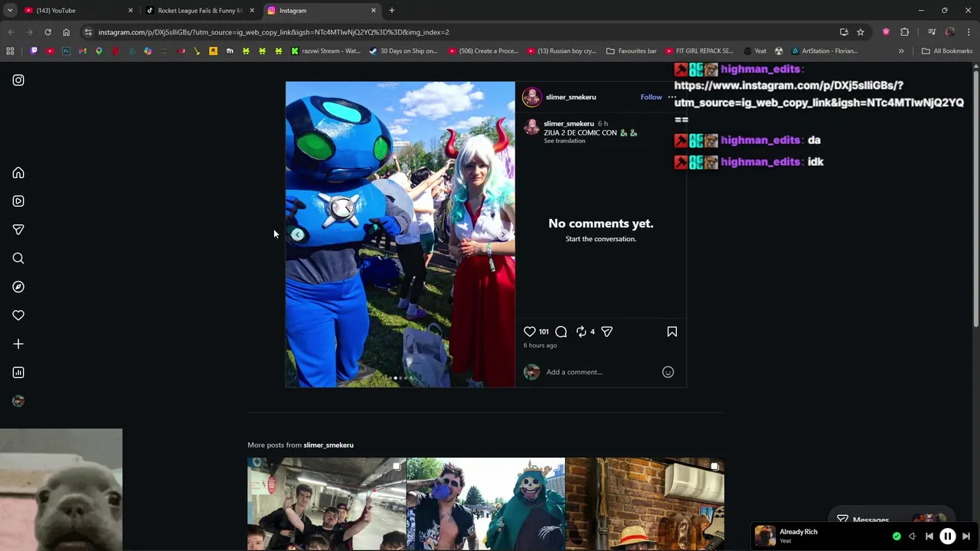Close the Rocket League Fails tab
The height and width of the screenshot is (551, 980).
coord(252,11)
